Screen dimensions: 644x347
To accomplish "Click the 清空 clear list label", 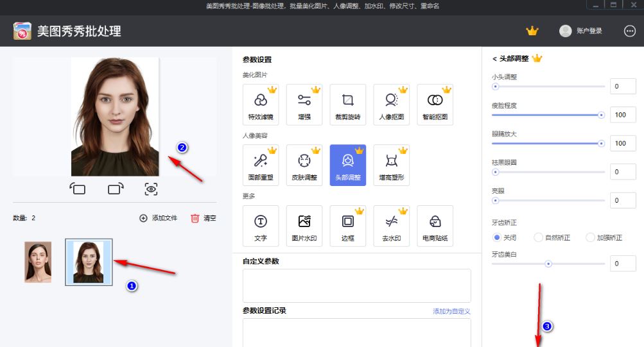I will pyautogui.click(x=209, y=218).
